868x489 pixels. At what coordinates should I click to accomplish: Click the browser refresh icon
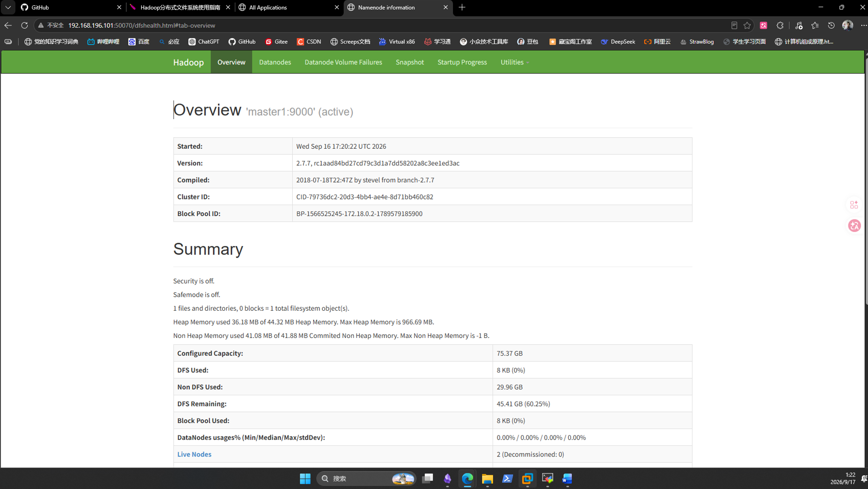[x=24, y=25]
